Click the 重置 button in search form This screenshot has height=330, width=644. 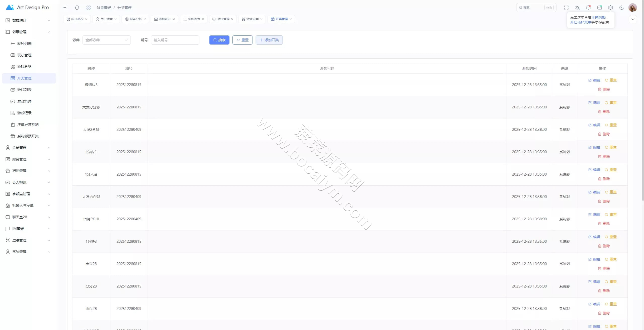[243, 40]
